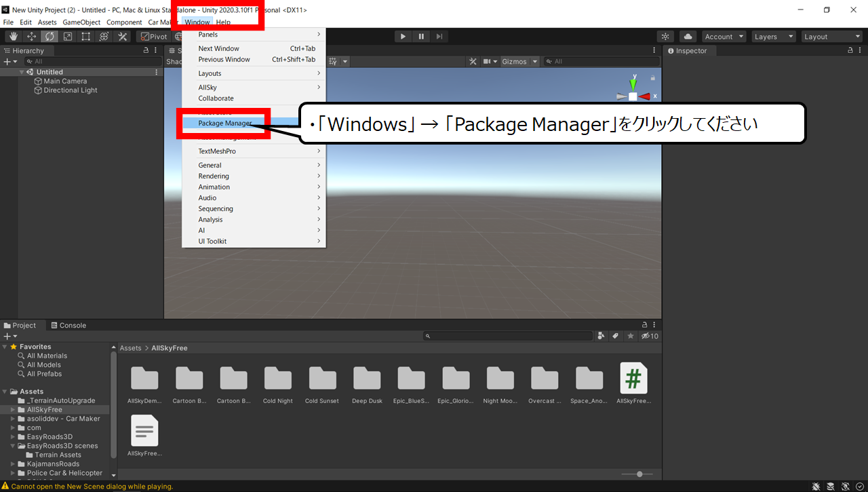Collapse the Untitled scene in Hierarchy
The height and width of the screenshot is (492, 868).
[x=22, y=72]
